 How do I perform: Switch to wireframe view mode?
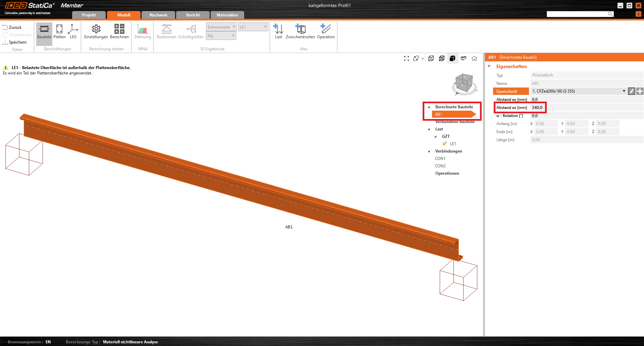click(x=431, y=58)
